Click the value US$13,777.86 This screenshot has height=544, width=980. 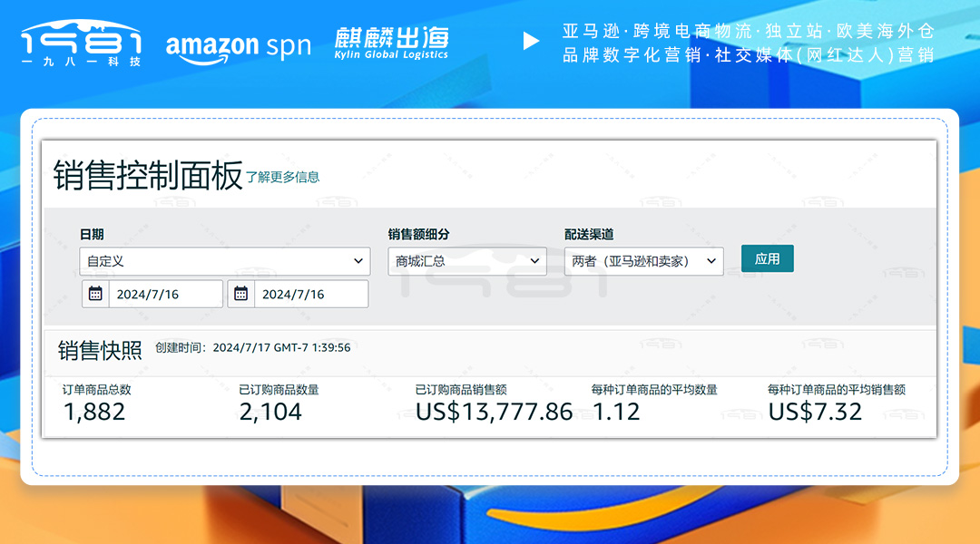[x=494, y=412]
